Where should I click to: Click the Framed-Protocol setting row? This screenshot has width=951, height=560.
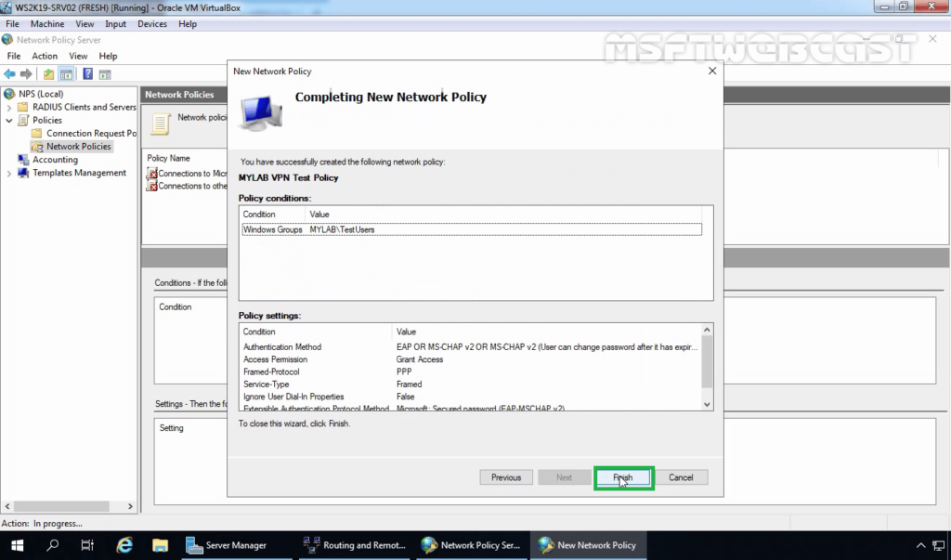(471, 371)
